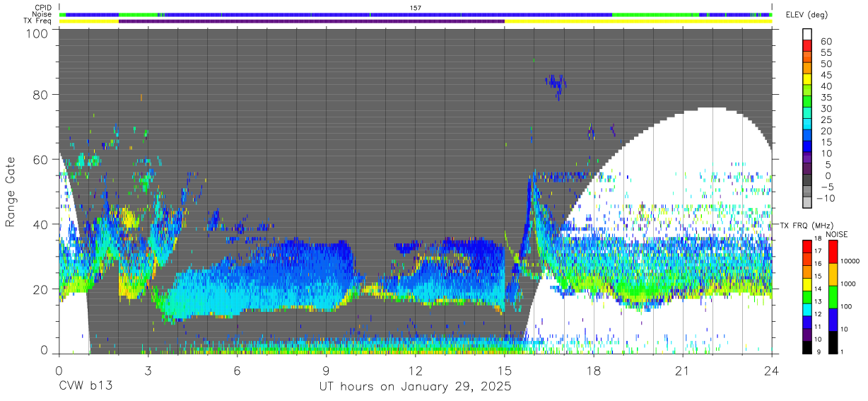Click the 25 value on ELEV colorbar
Screen dimensions: 868x401
826,120
